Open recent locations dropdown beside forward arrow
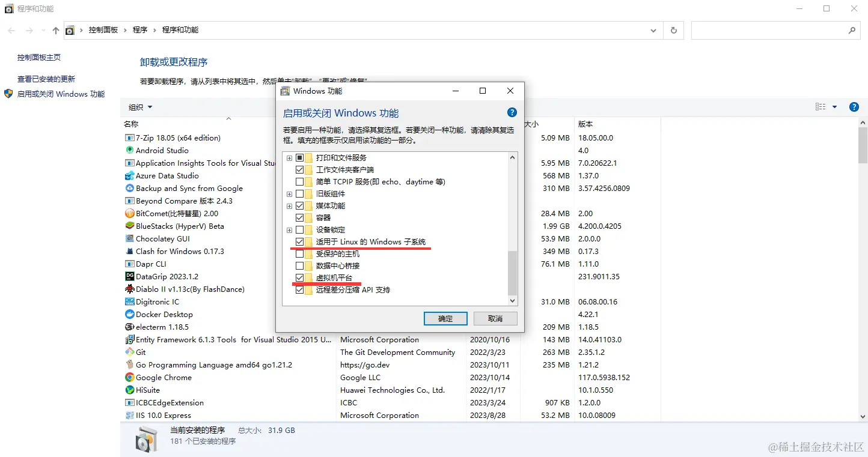This screenshot has height=457, width=868. point(43,30)
